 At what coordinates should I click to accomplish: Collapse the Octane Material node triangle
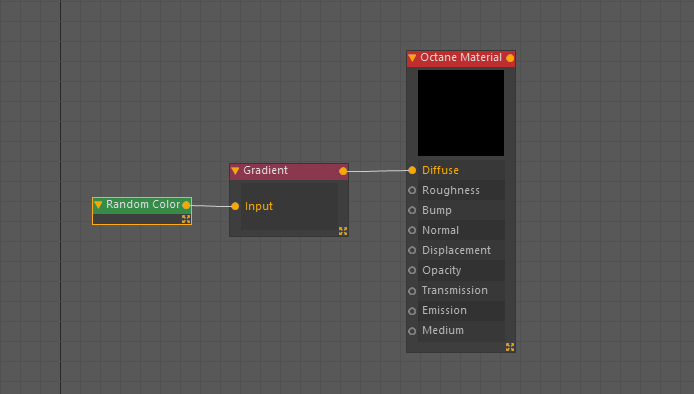pos(412,58)
